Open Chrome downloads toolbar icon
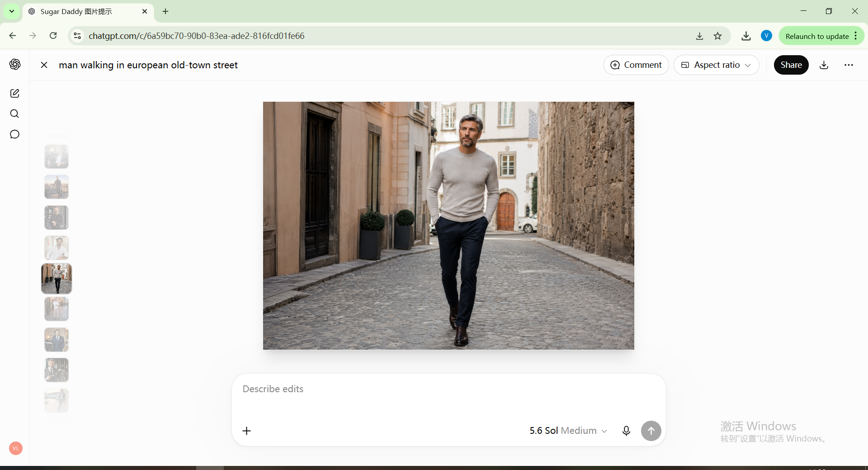 point(746,36)
